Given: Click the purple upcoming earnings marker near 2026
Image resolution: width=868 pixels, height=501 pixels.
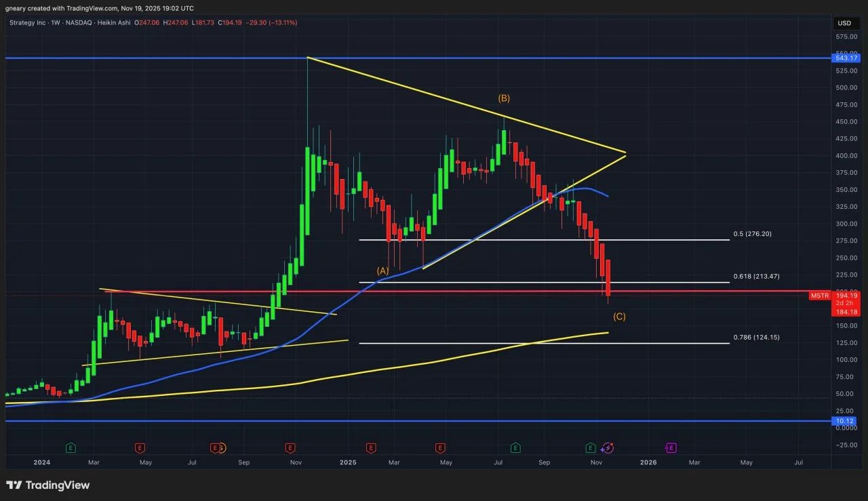Looking at the screenshot, I should point(671,447).
